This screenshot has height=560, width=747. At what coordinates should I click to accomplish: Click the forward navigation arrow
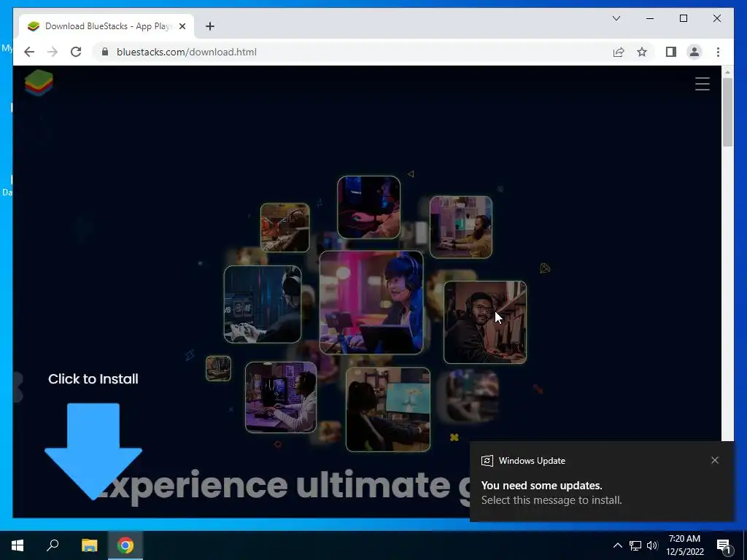(x=53, y=52)
